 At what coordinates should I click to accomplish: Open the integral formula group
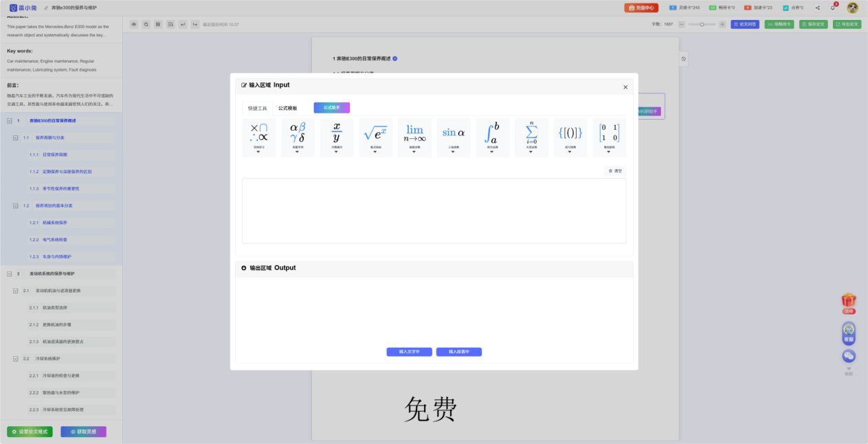(492, 137)
